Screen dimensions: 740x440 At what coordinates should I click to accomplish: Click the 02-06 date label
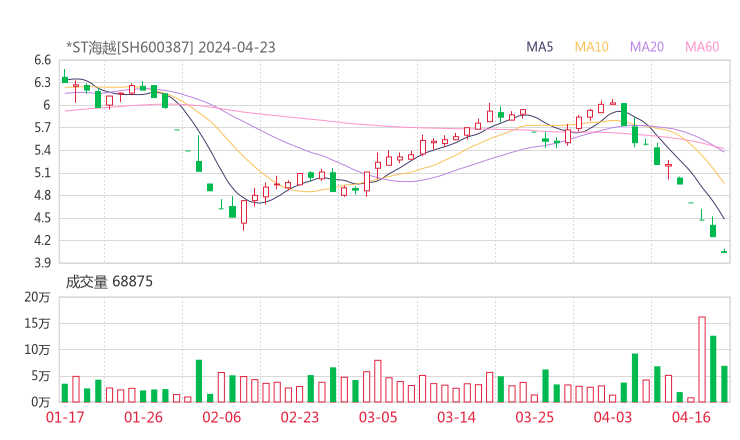[221, 417]
